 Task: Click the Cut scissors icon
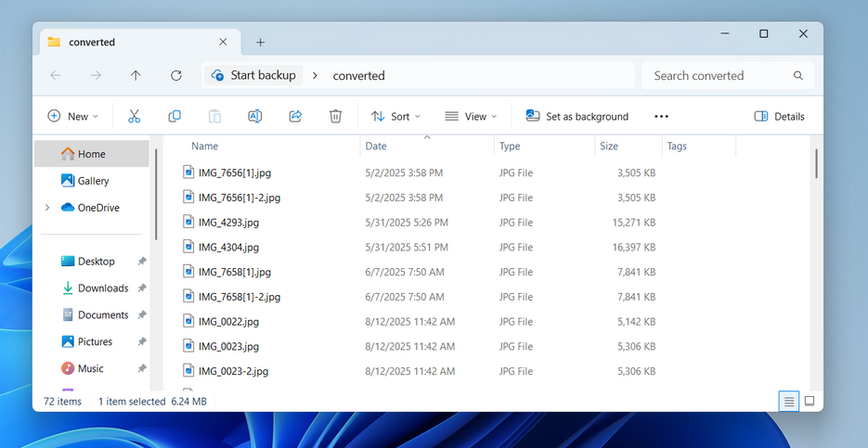(x=134, y=116)
